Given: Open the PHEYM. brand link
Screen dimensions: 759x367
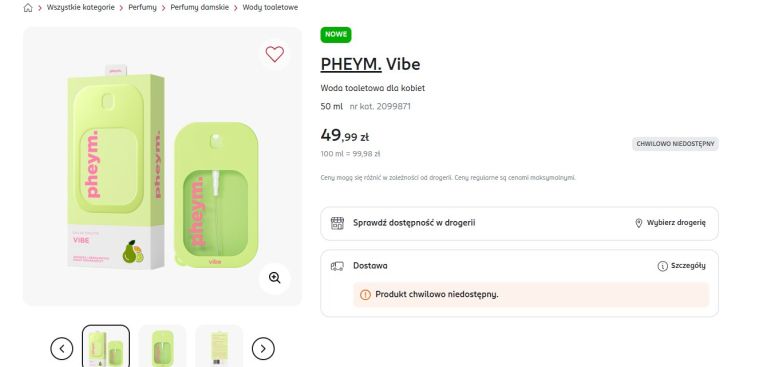Looking at the screenshot, I should coord(351,64).
